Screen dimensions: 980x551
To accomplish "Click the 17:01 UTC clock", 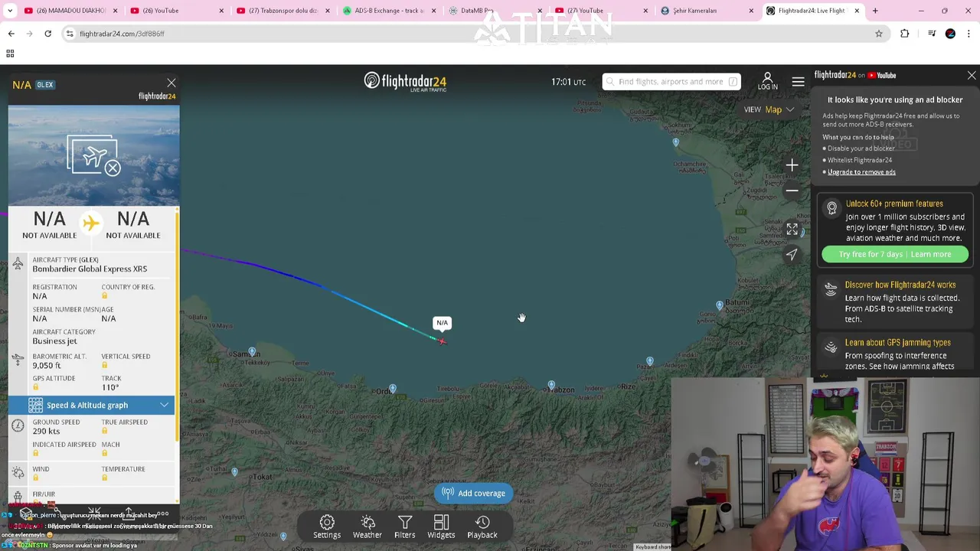I will click(568, 82).
